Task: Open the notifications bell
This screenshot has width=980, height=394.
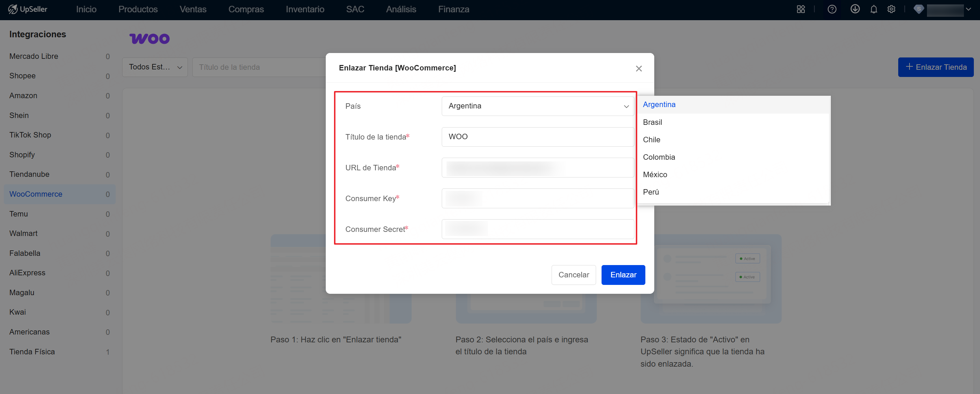Action: click(x=874, y=9)
